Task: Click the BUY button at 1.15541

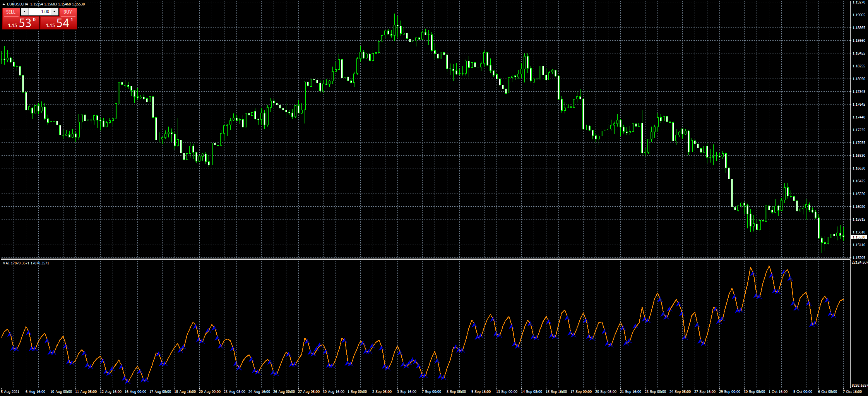Action: tap(59, 23)
